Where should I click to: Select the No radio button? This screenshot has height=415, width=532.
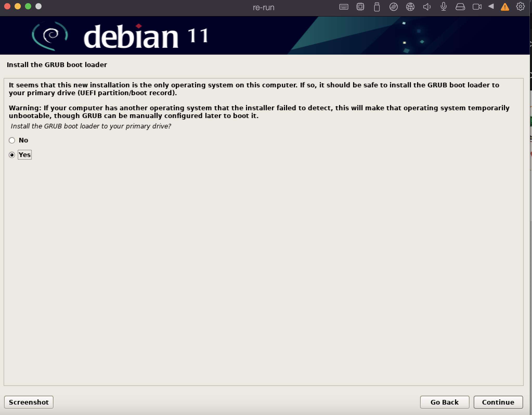(x=12, y=140)
